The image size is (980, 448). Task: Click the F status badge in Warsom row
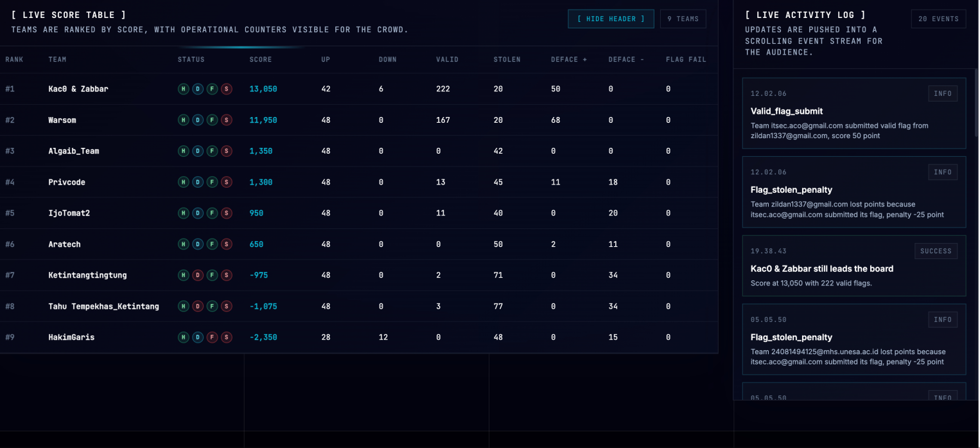[212, 120]
